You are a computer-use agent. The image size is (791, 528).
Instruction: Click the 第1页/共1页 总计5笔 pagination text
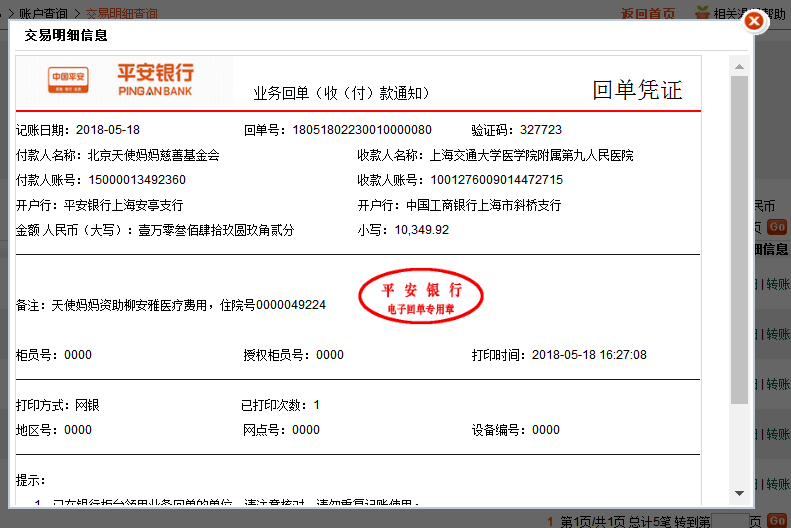[616, 521]
